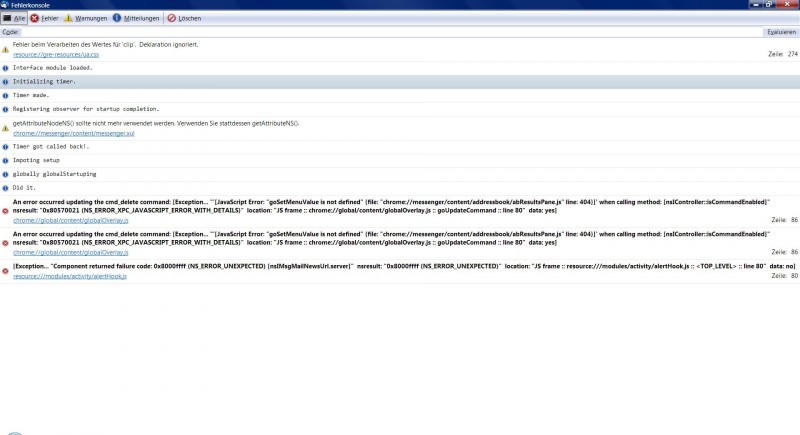Open the resource://gre-resources/ua.css link
Viewport: 800px width, 435px height.
point(55,54)
